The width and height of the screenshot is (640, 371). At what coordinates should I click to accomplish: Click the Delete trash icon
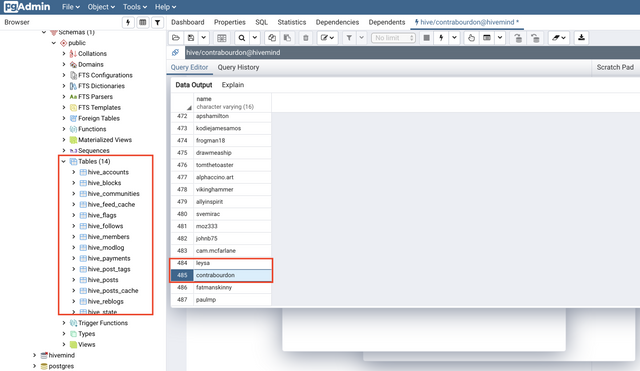305,38
